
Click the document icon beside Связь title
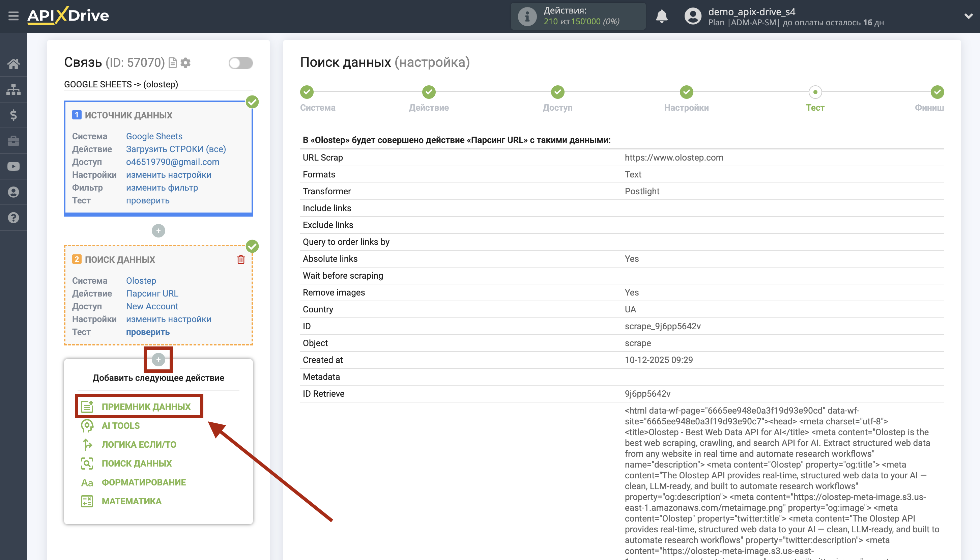[x=173, y=63]
